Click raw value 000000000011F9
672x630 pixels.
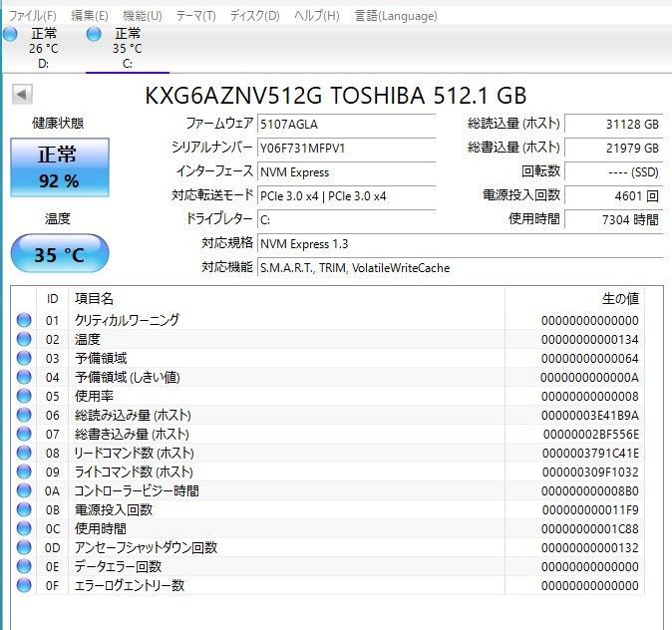click(590, 510)
